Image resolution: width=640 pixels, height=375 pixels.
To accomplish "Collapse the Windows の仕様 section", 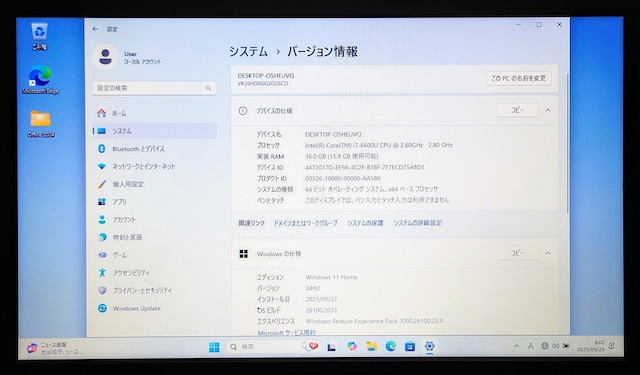I will click(x=548, y=253).
